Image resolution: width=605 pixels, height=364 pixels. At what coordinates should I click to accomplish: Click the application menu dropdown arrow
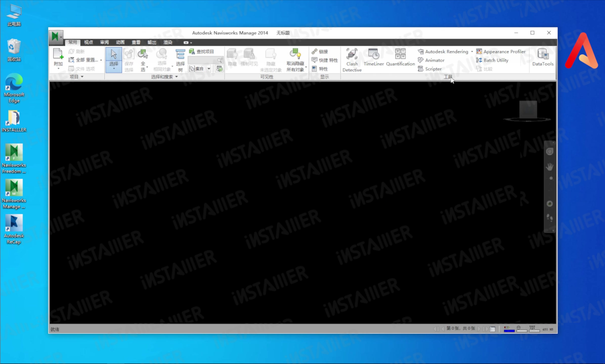(x=61, y=37)
